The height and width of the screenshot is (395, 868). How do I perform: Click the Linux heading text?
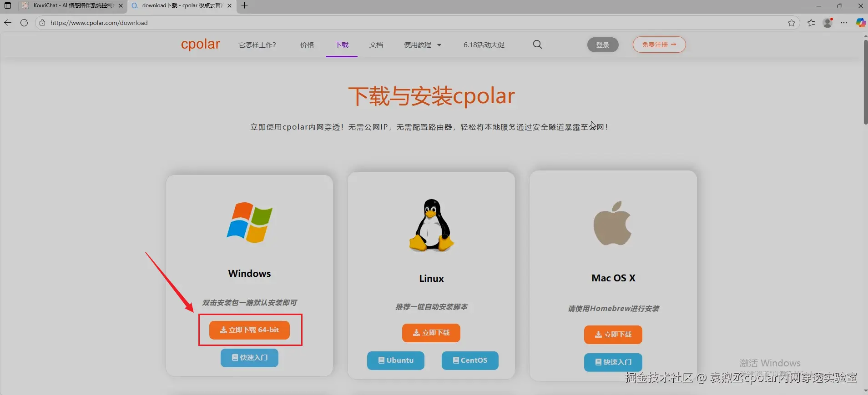click(431, 279)
